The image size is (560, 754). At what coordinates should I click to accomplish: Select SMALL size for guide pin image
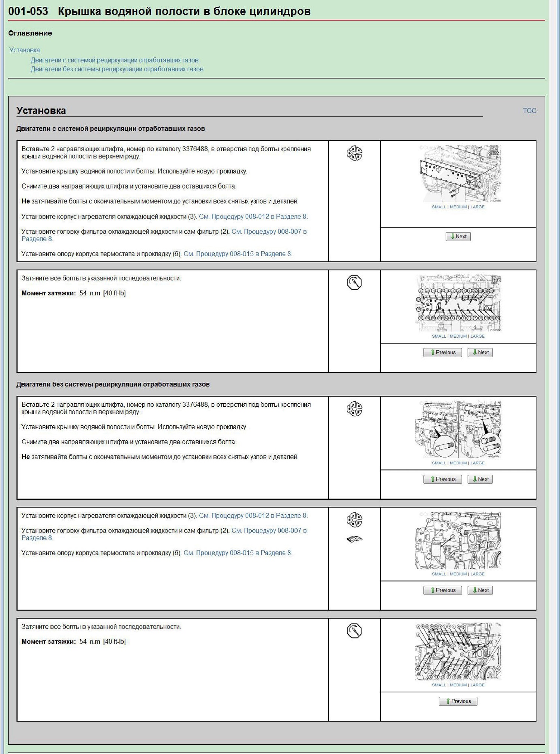pyautogui.click(x=439, y=463)
